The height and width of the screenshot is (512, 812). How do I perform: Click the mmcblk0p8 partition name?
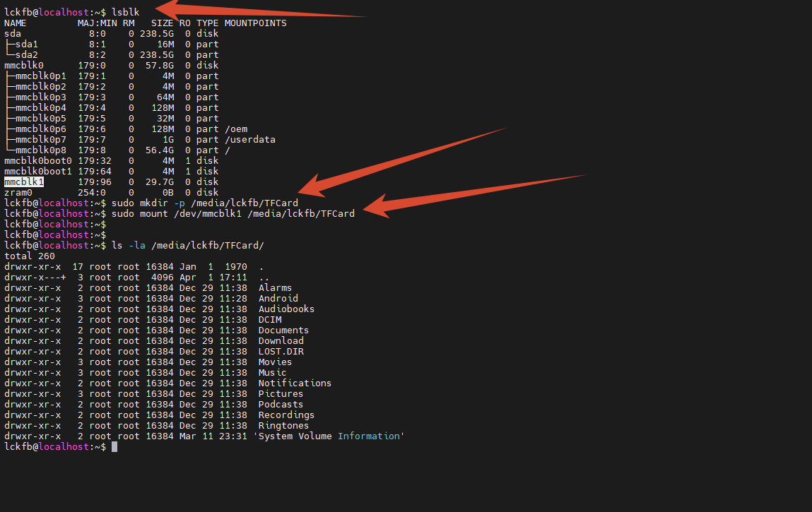pos(41,150)
